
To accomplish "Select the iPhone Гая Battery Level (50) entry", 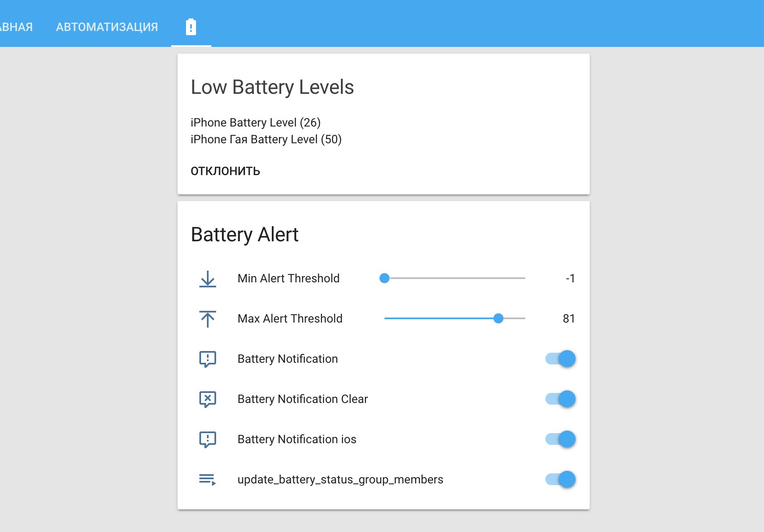I will (266, 139).
